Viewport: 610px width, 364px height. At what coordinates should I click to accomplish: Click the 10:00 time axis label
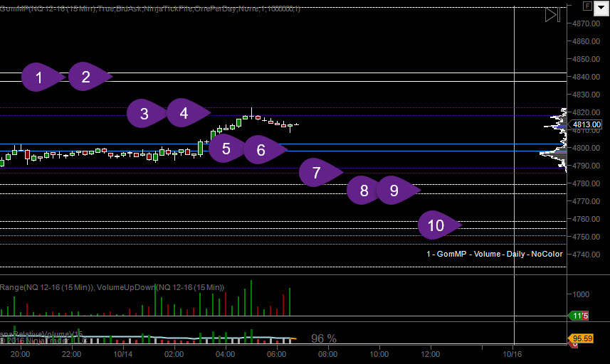379,354
